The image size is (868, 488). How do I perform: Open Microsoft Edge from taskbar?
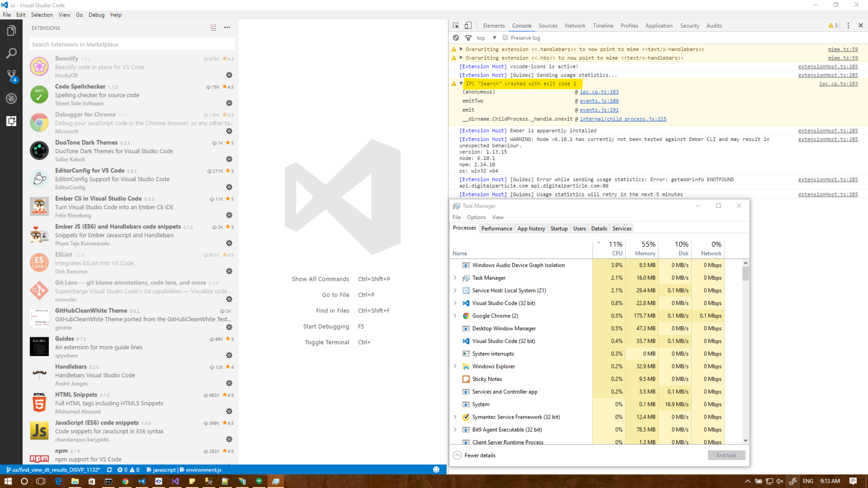pos(58,481)
